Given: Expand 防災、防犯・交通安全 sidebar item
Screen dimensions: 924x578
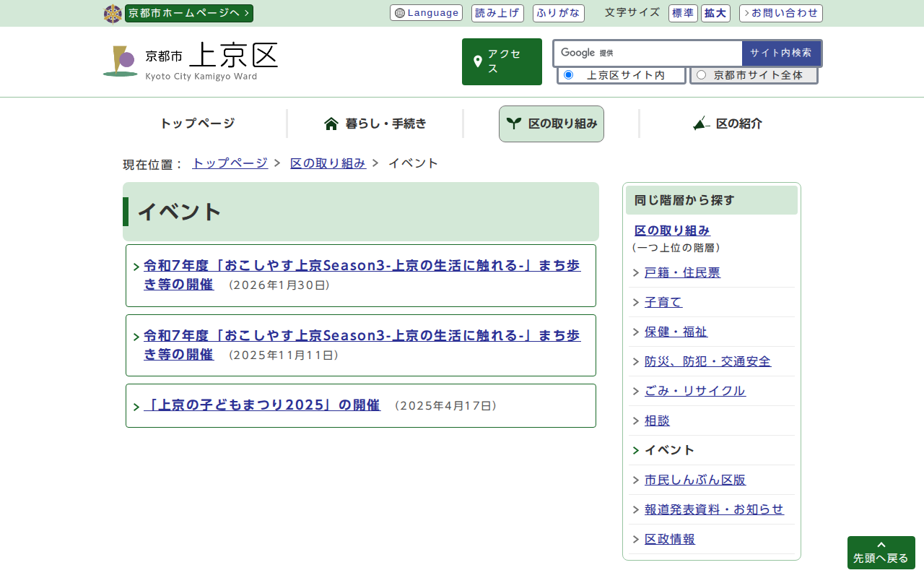Looking at the screenshot, I should coord(707,361).
